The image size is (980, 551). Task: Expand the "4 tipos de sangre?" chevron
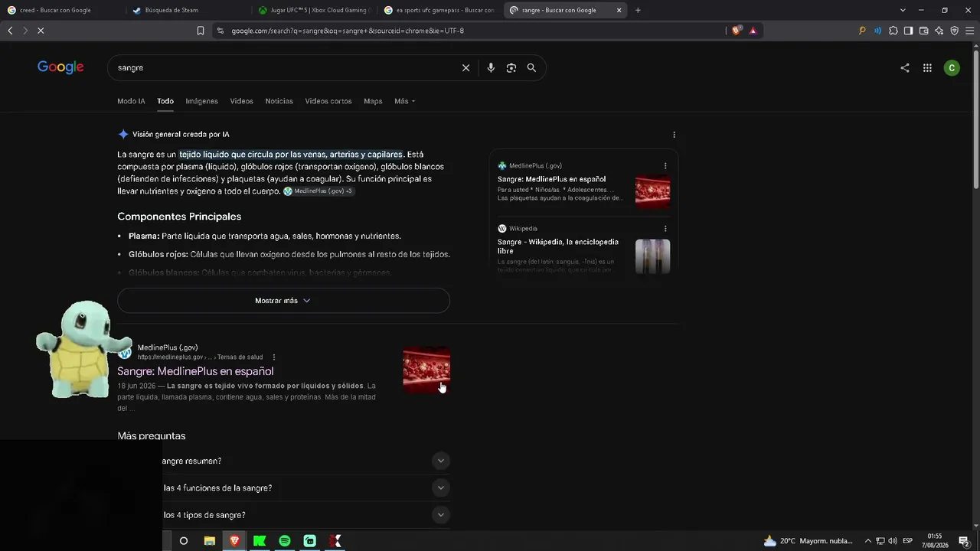point(440,515)
